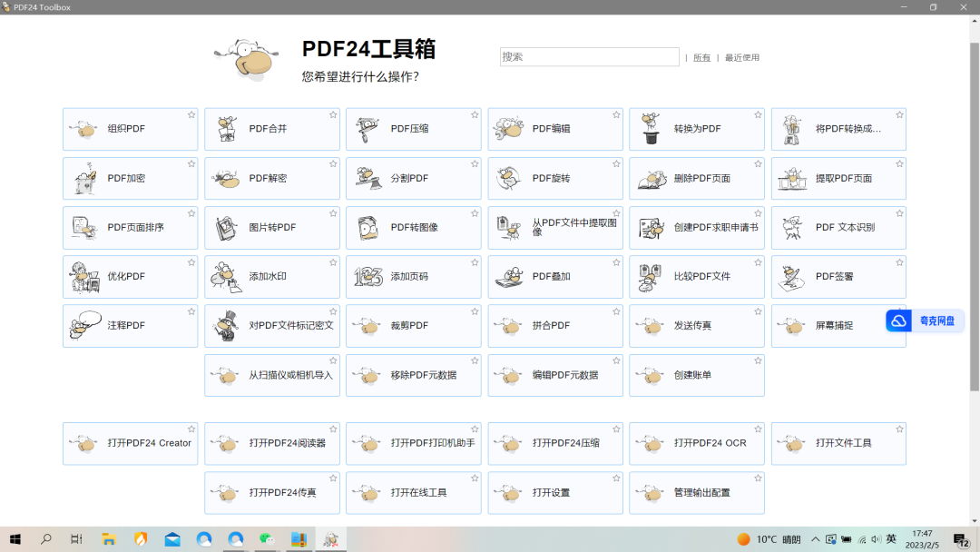Open the PDF签署 sign tool

[x=838, y=276]
